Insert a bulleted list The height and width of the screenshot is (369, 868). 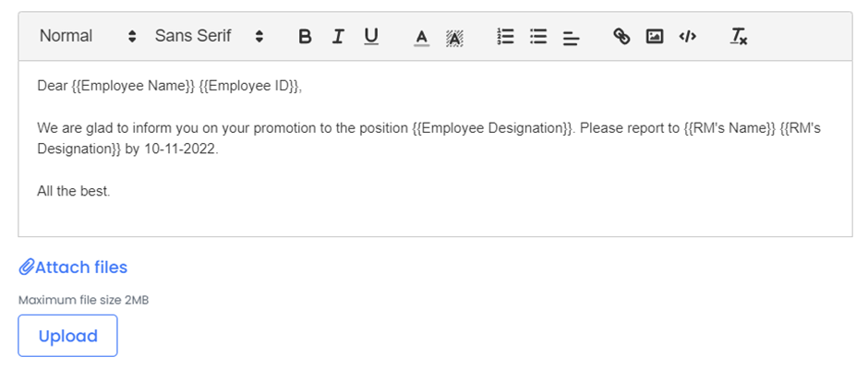538,37
